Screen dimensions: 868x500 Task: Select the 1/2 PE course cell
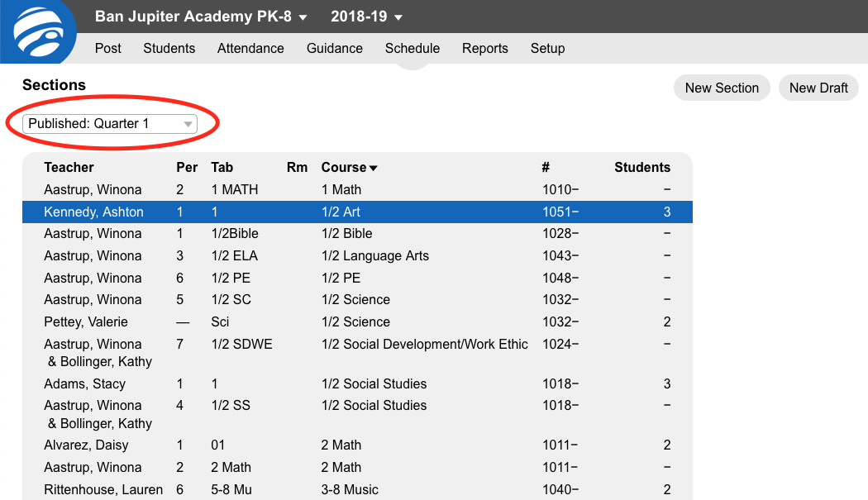(341, 278)
